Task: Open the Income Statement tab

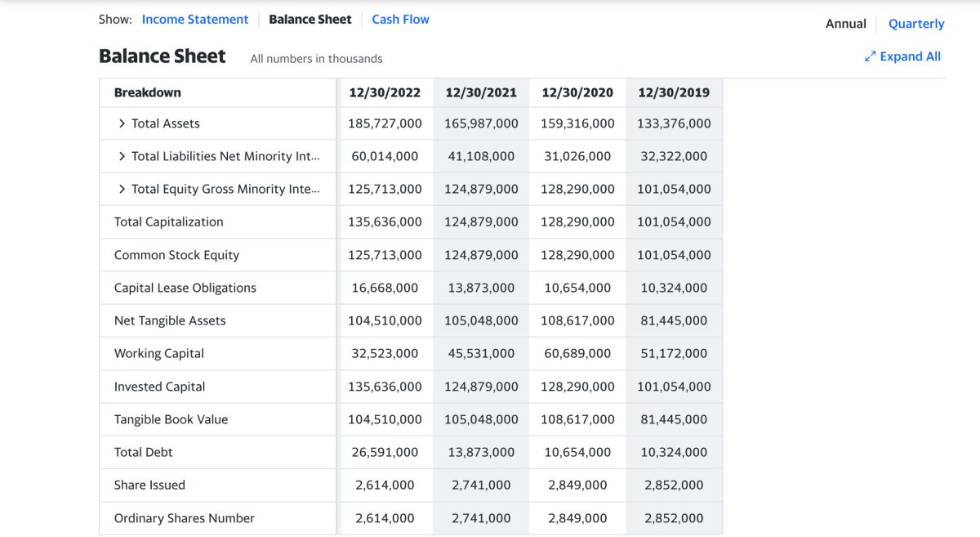Action: coord(195,20)
